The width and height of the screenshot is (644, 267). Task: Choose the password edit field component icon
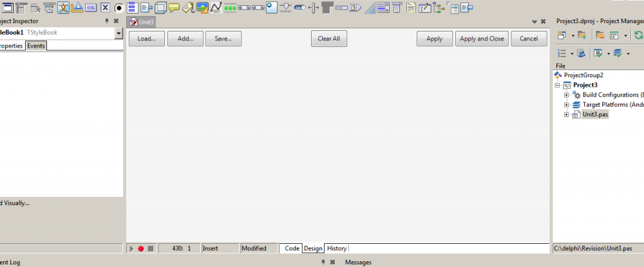pos(342,8)
